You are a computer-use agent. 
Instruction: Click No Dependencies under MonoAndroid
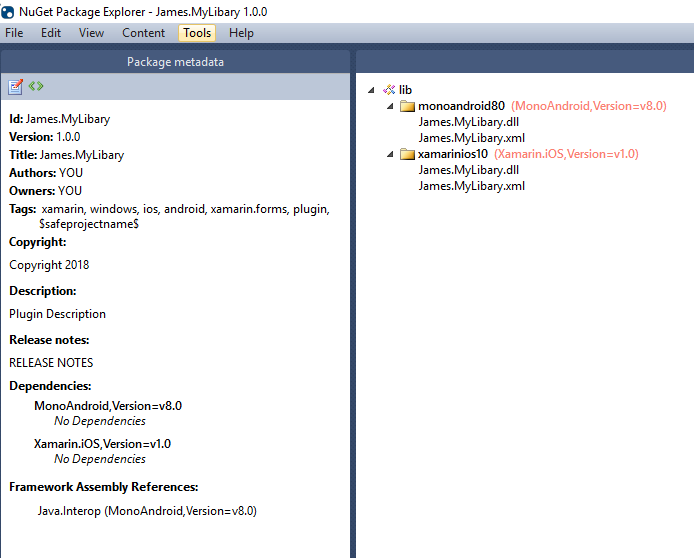(100, 420)
